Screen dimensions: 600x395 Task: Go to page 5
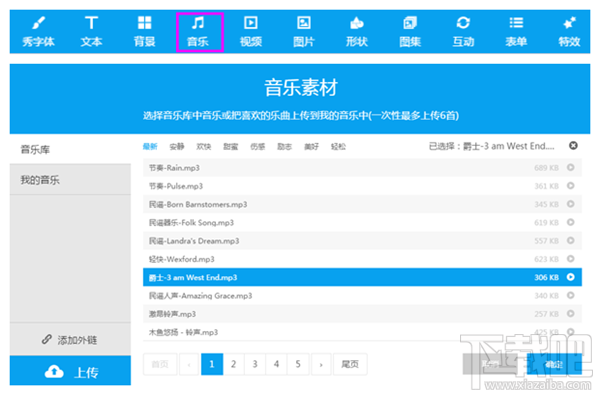[x=298, y=364]
